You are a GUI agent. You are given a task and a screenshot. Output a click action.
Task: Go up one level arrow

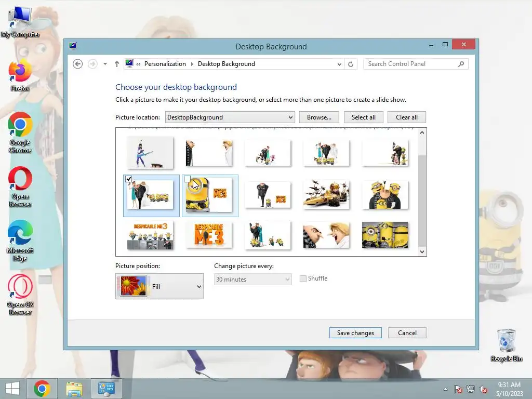click(117, 64)
